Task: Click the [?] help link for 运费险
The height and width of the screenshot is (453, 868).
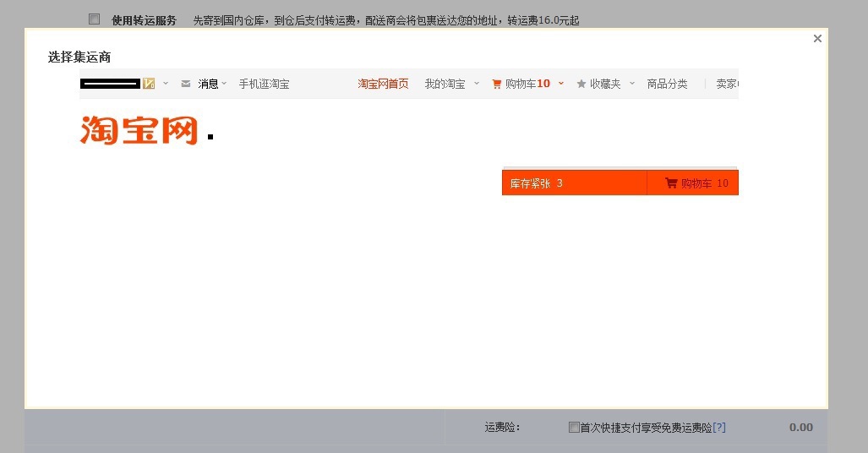Action: 719,427
